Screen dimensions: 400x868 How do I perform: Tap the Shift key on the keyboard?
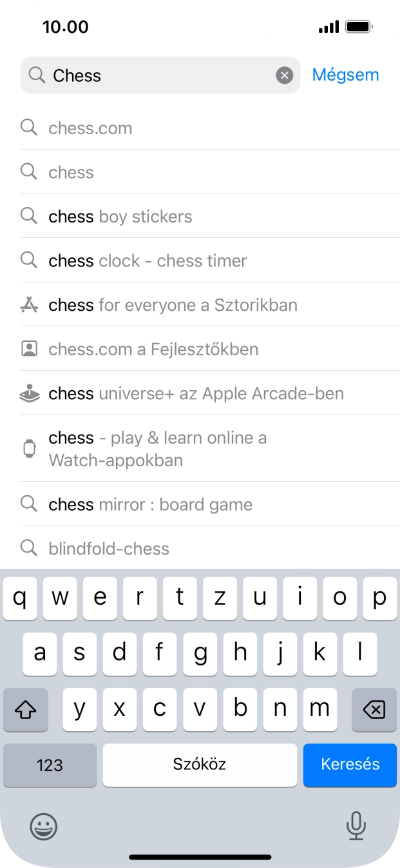tap(26, 709)
